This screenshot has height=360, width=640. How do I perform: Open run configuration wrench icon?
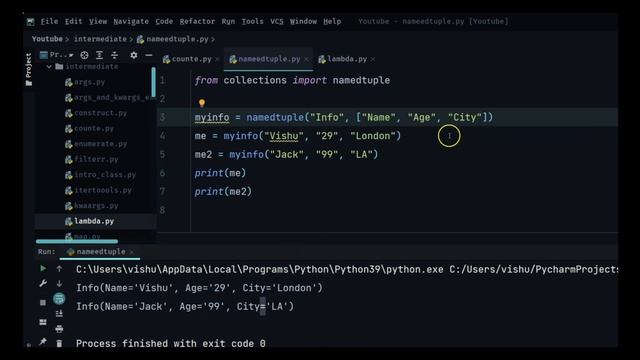tap(43, 283)
